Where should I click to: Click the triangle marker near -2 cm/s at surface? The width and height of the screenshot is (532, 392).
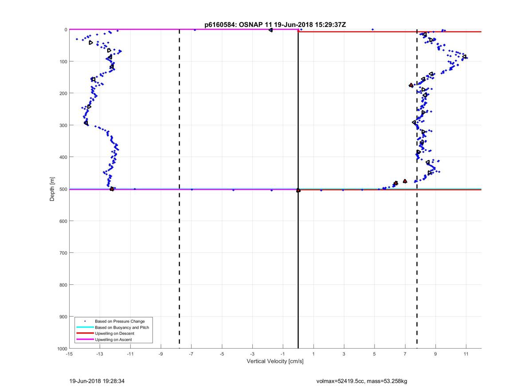(270, 30)
